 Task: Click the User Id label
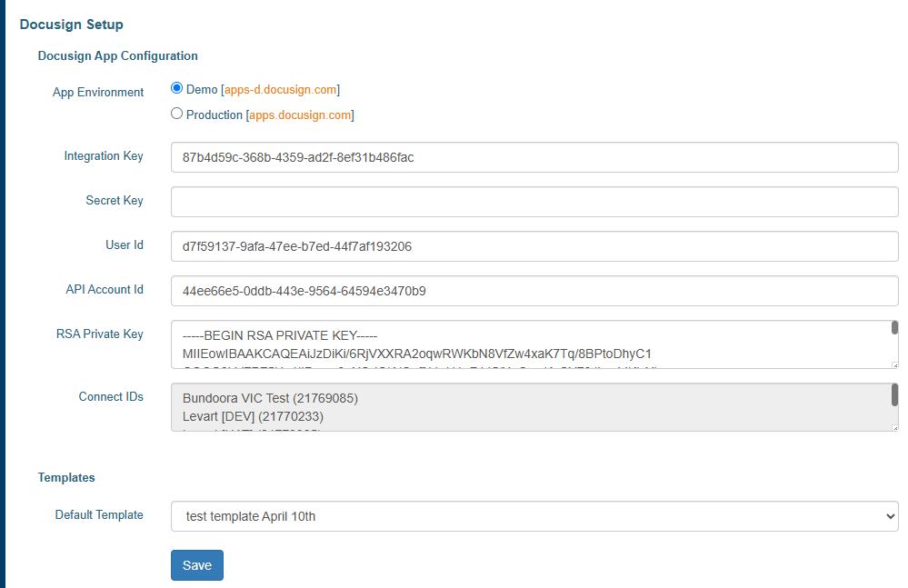click(x=125, y=244)
